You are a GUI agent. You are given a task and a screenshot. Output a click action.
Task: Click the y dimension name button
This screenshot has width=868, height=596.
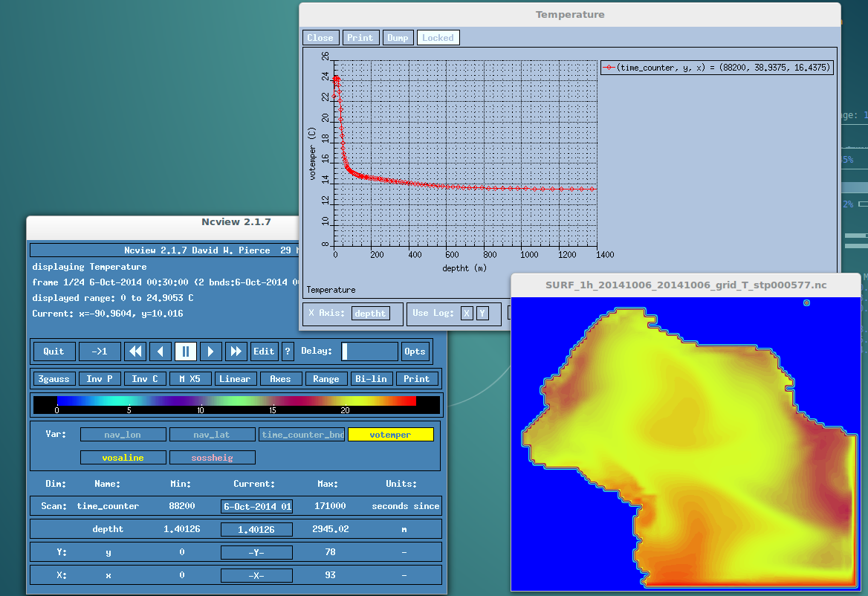(108, 552)
